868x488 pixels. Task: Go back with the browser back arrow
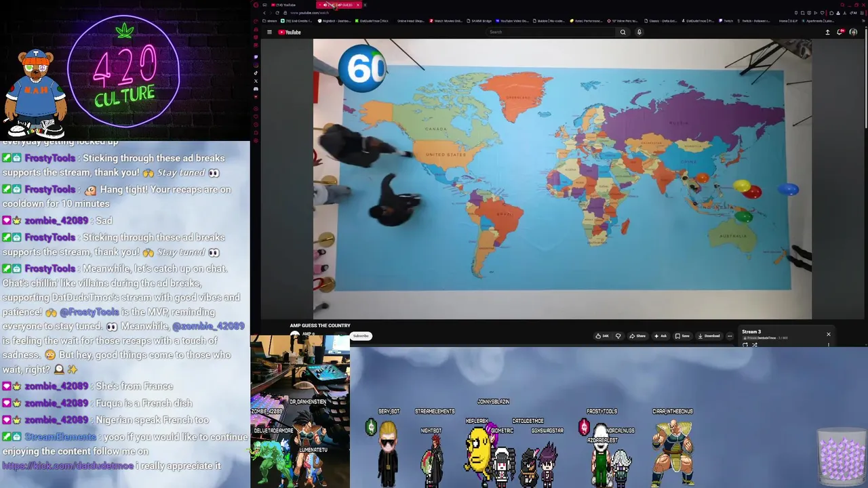264,13
